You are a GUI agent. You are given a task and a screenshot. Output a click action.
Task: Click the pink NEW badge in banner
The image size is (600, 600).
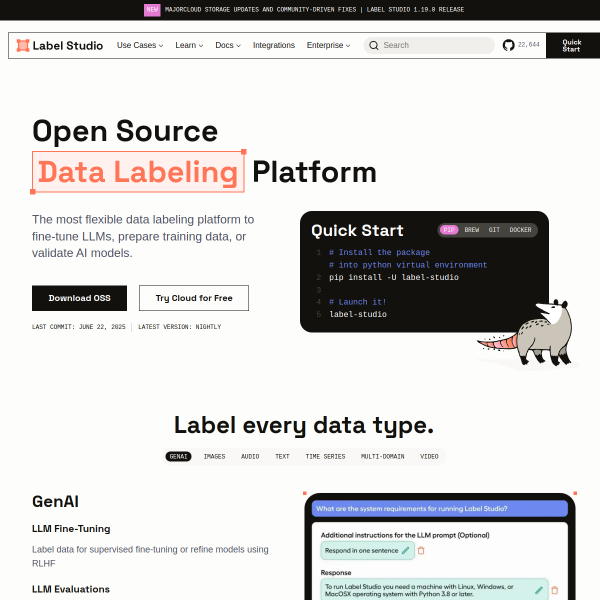pyautogui.click(x=152, y=10)
